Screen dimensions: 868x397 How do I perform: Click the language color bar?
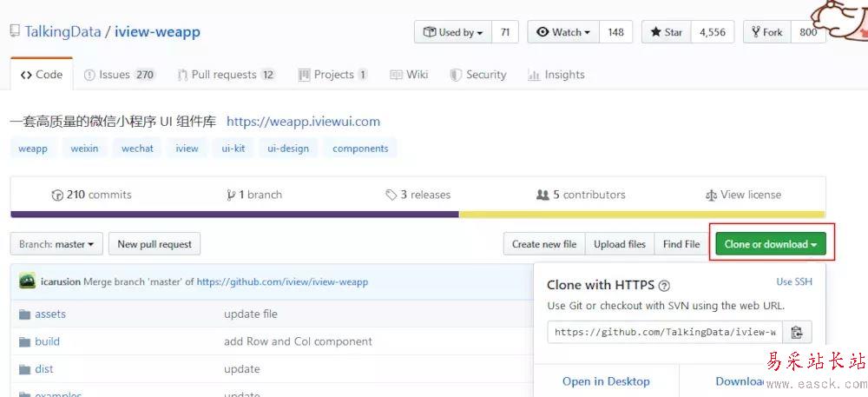[x=417, y=215]
